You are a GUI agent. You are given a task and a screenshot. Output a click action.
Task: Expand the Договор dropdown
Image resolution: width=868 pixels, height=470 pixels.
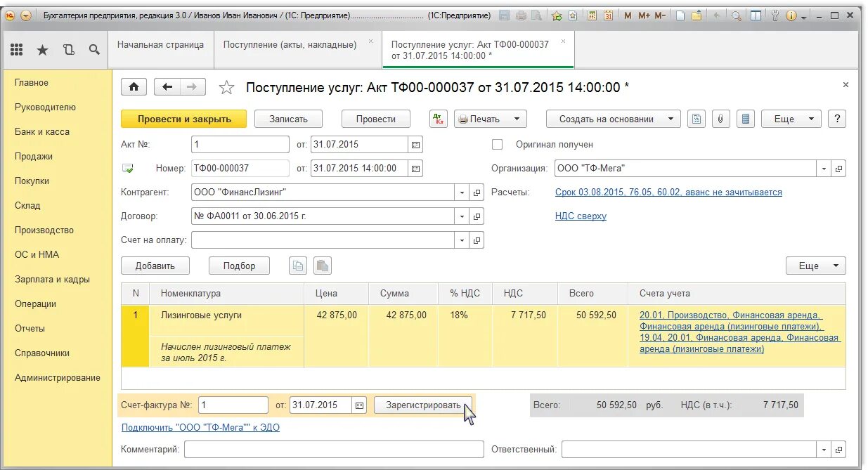(x=462, y=216)
